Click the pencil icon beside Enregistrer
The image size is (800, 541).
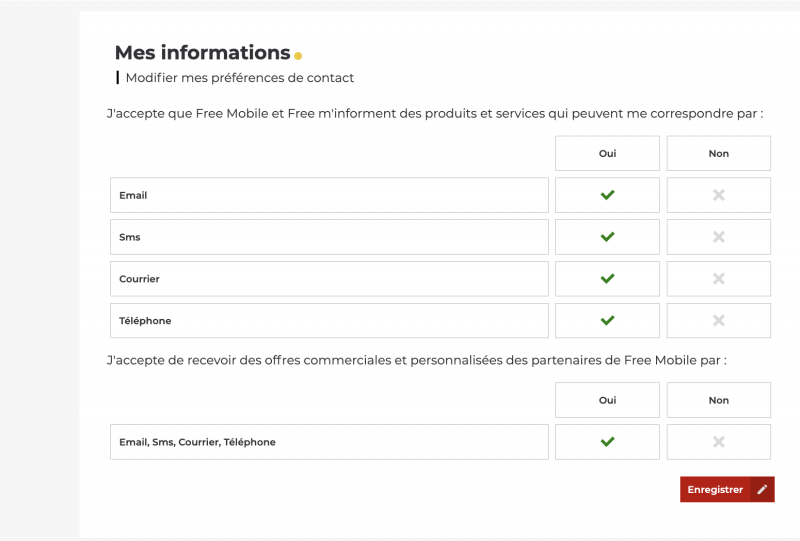762,490
